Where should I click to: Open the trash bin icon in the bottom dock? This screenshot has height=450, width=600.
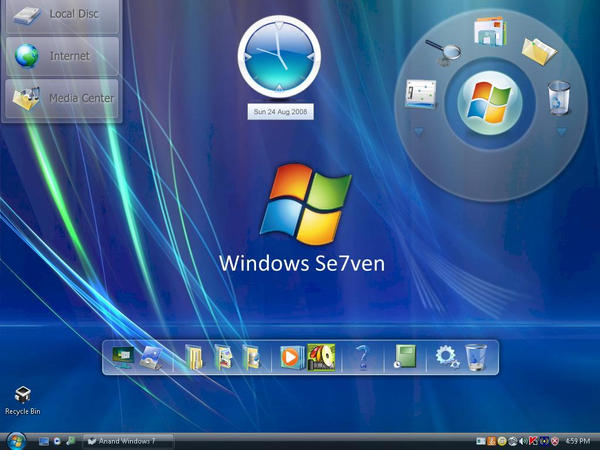click(x=476, y=357)
